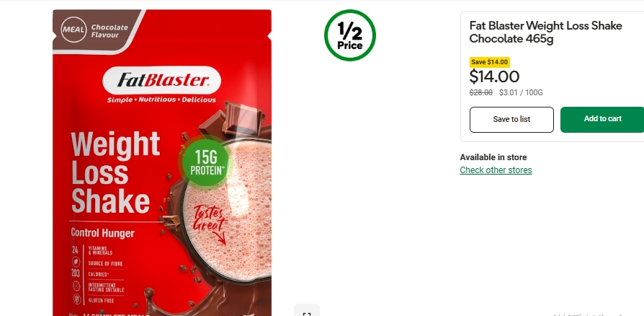
Task: Click the half price circular badge
Action: [350, 35]
